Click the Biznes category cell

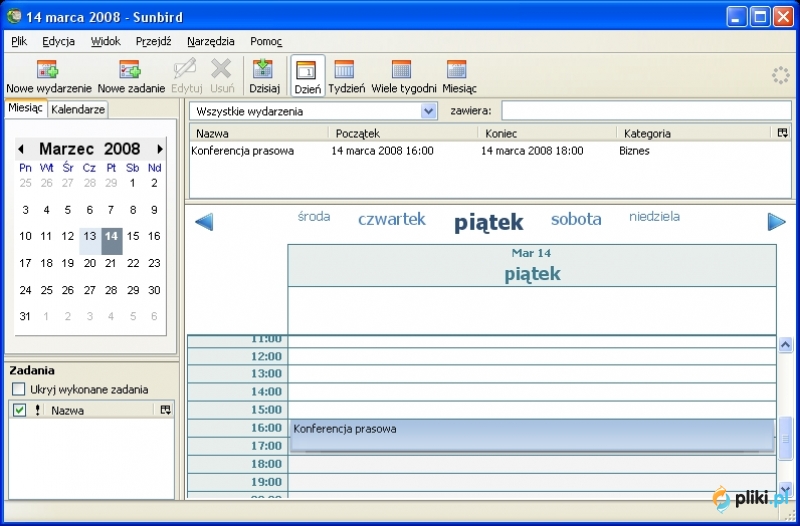pyautogui.click(x=634, y=151)
